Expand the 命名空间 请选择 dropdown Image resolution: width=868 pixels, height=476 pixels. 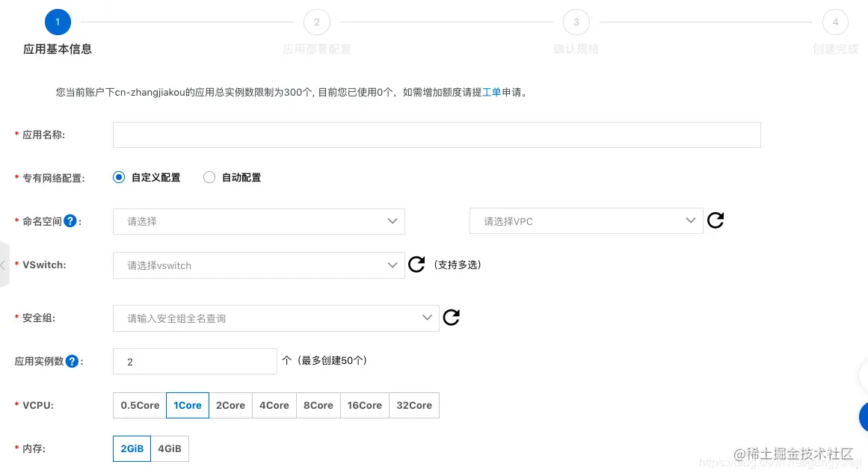click(x=259, y=220)
